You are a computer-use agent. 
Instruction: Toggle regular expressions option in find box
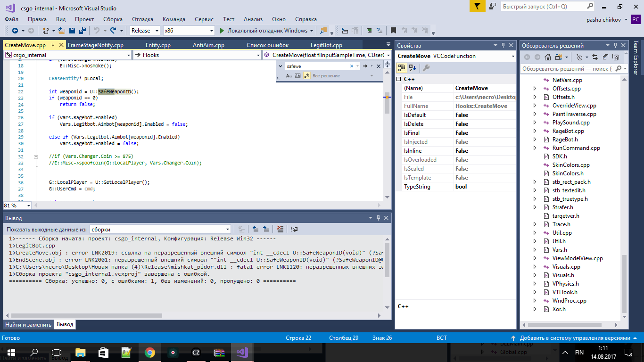(307, 75)
